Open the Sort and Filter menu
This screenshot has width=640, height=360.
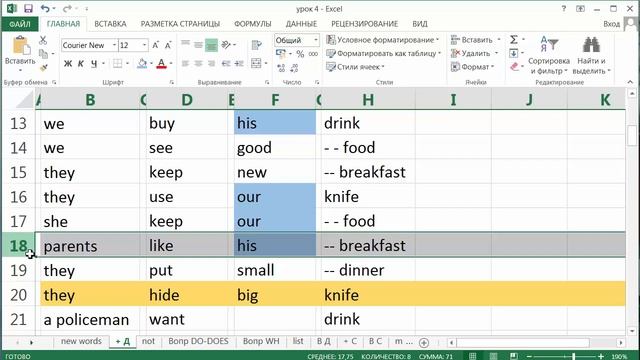coord(549,56)
